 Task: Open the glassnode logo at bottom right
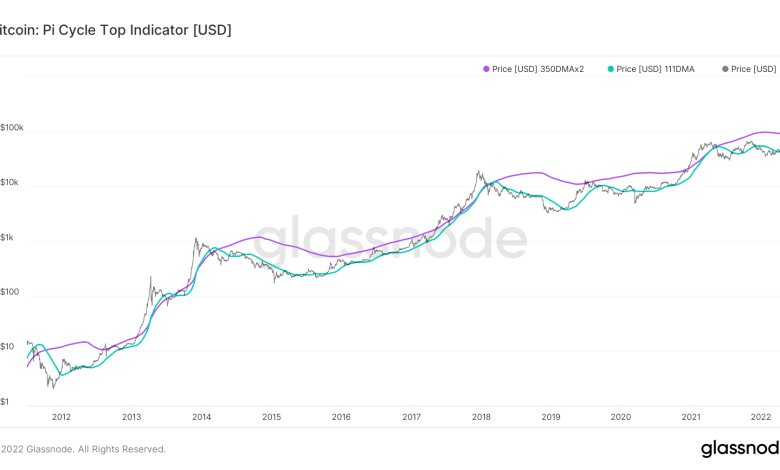pos(740,448)
